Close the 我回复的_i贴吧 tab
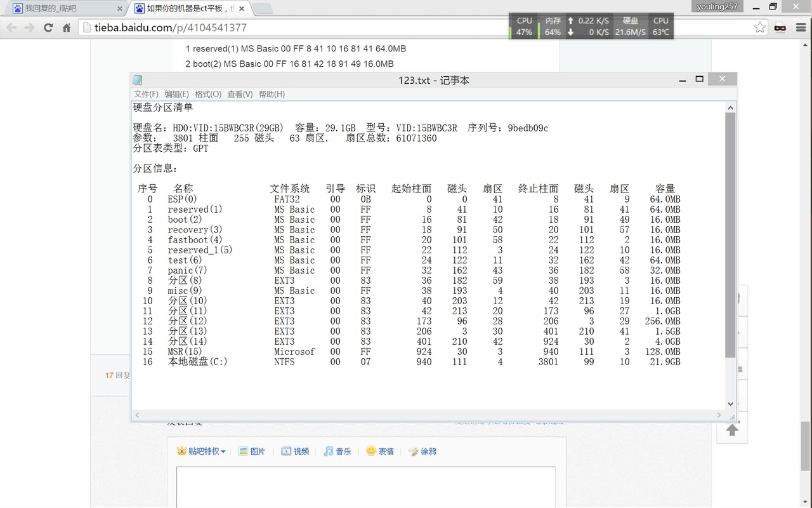This screenshot has width=812, height=508. point(121,9)
